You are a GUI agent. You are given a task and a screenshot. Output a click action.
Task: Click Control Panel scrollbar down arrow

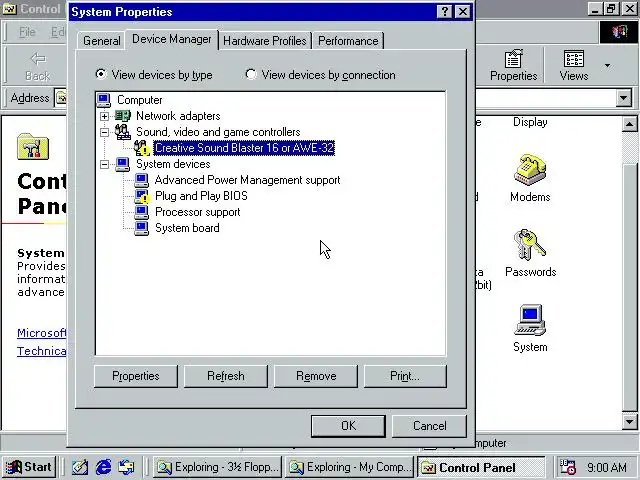point(629,422)
